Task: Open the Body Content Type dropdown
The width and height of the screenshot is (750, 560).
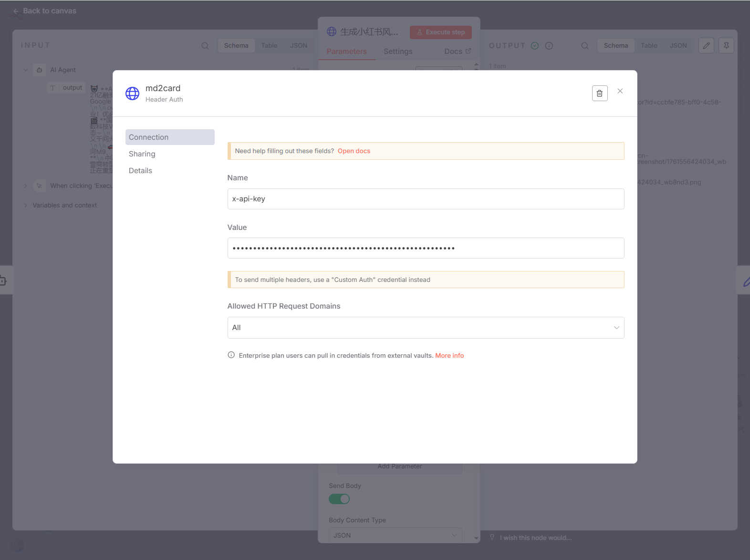Action: click(x=395, y=535)
